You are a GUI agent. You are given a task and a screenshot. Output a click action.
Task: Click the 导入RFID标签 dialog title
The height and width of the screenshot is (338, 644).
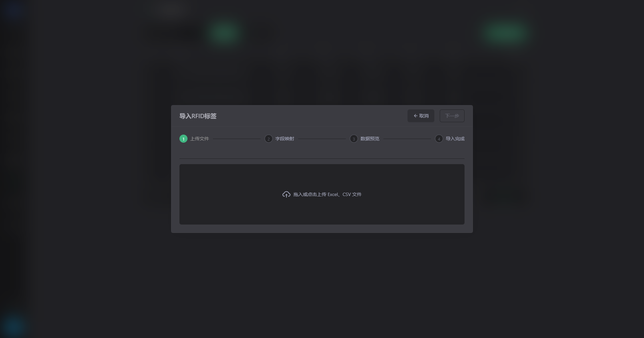coord(198,116)
